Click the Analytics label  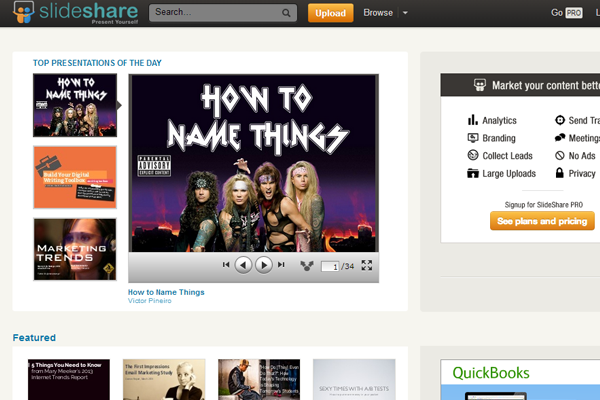point(499,120)
